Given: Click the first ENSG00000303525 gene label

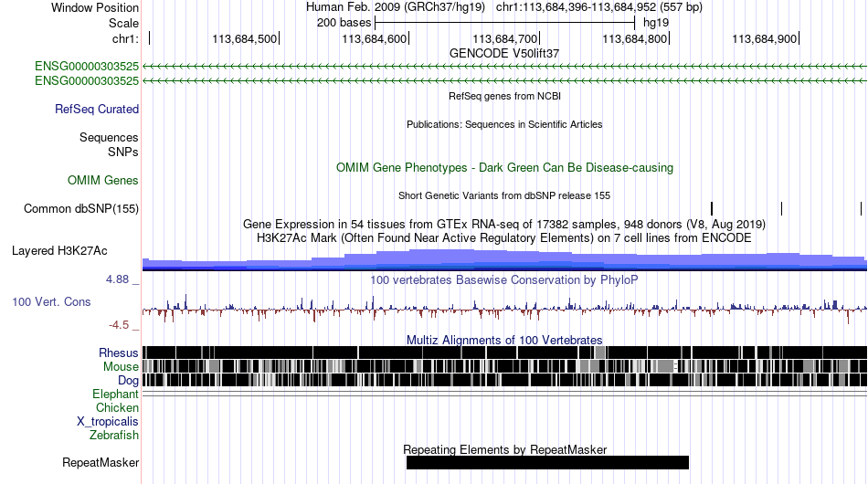Looking at the screenshot, I should point(87,67).
